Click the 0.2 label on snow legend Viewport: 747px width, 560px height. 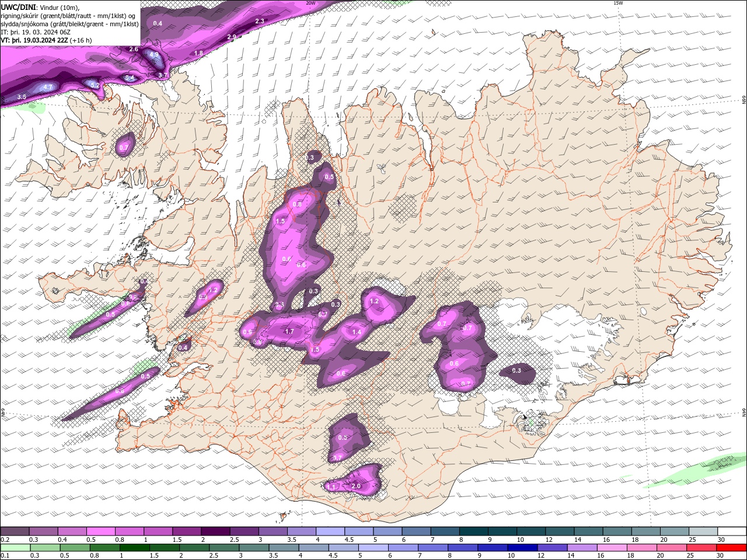(4, 540)
